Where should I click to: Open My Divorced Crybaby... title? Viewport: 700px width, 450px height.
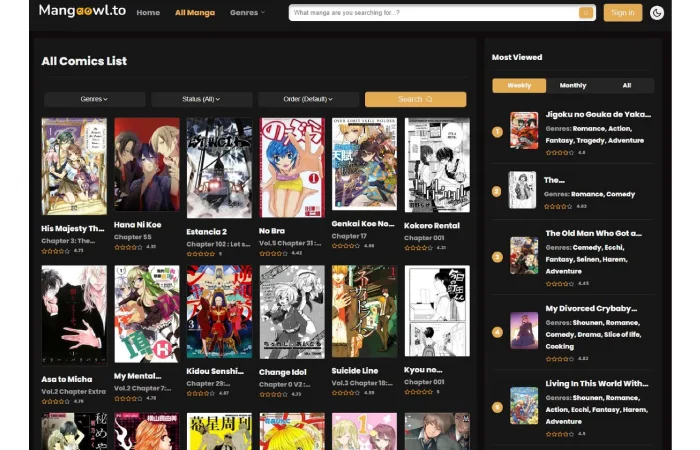pos(591,308)
